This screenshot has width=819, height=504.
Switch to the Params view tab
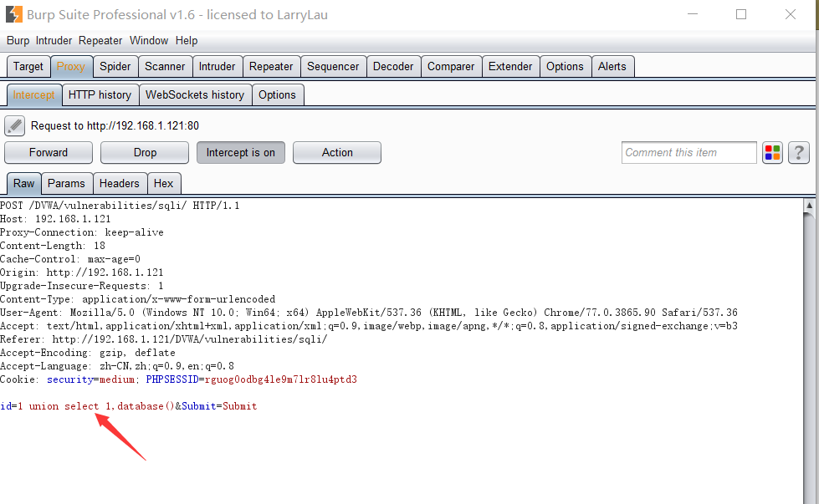point(66,184)
